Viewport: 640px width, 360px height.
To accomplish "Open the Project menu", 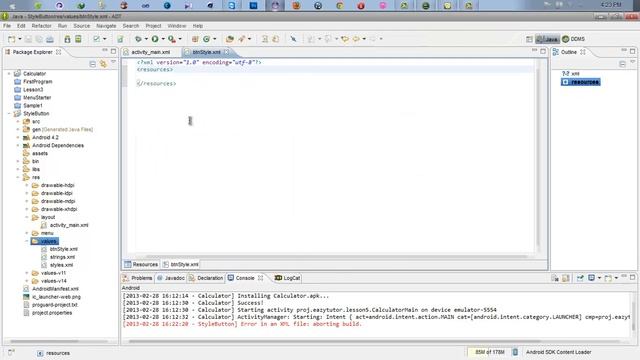I will click(153, 26).
